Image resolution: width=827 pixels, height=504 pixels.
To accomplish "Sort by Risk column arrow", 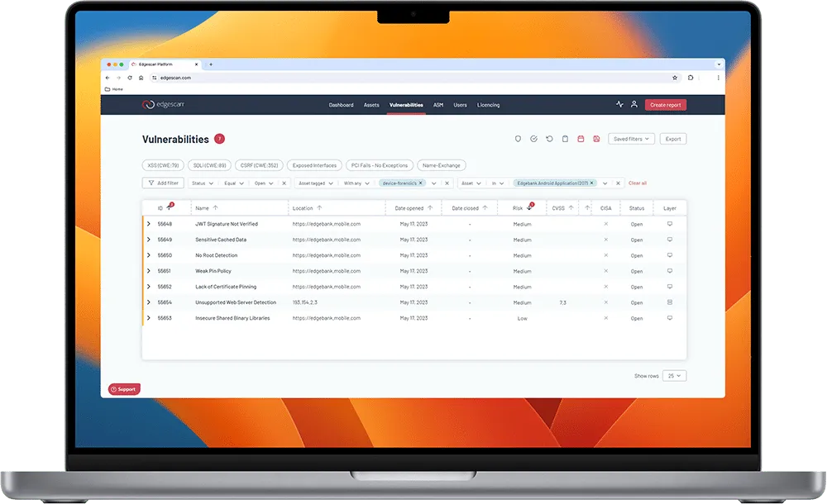I will [529, 207].
